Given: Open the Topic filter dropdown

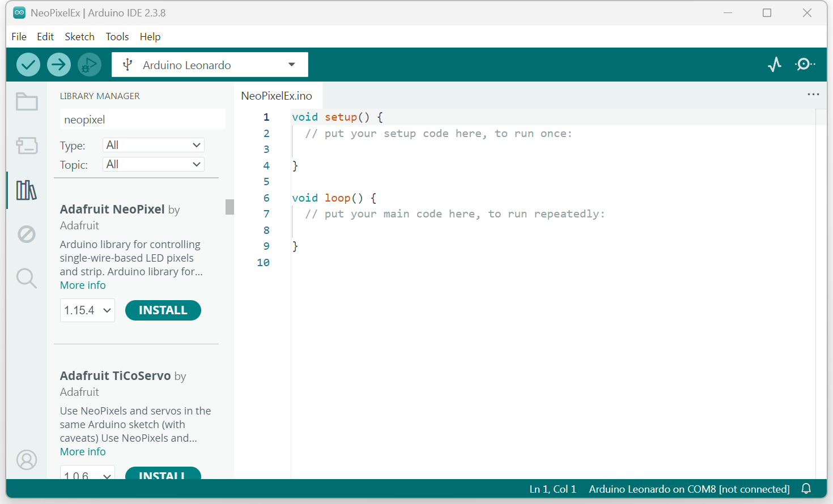Looking at the screenshot, I should pyautogui.click(x=153, y=164).
